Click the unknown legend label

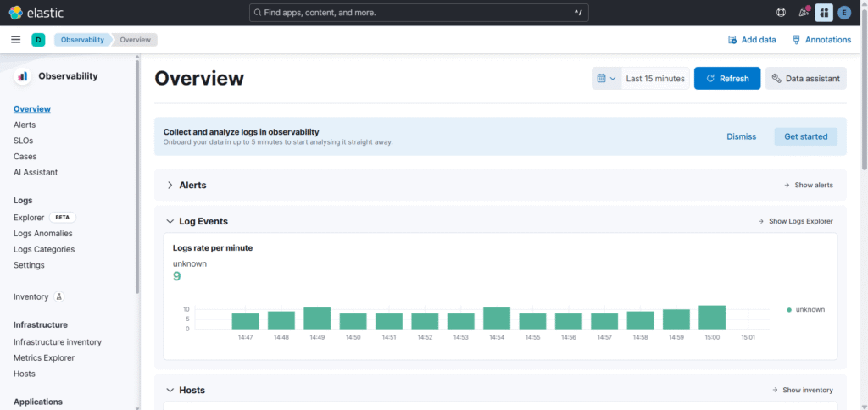tap(810, 310)
